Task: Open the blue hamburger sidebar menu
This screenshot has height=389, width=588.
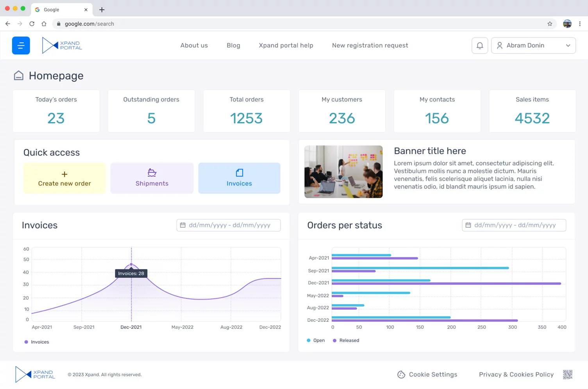Action: tap(21, 45)
